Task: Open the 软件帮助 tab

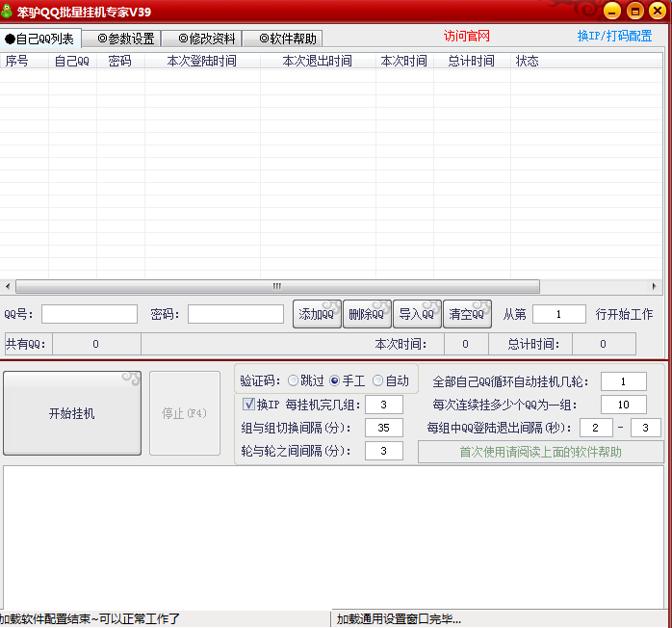Action: tap(284, 39)
